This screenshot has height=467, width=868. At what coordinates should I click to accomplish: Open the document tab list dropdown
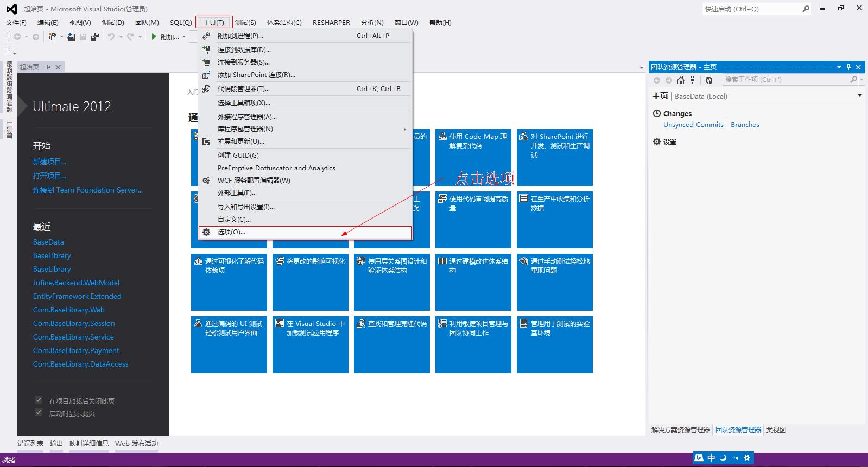(x=641, y=68)
